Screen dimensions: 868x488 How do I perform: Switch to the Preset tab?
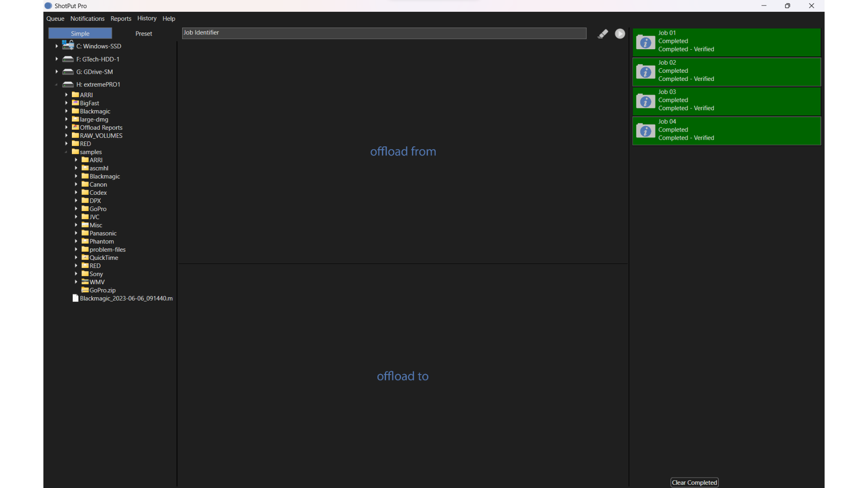coord(144,33)
